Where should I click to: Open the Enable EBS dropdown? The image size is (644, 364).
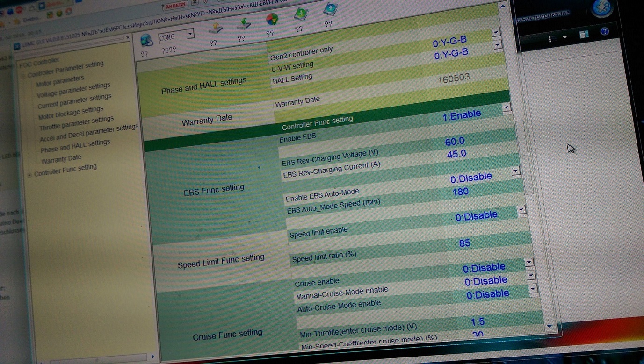coord(506,108)
